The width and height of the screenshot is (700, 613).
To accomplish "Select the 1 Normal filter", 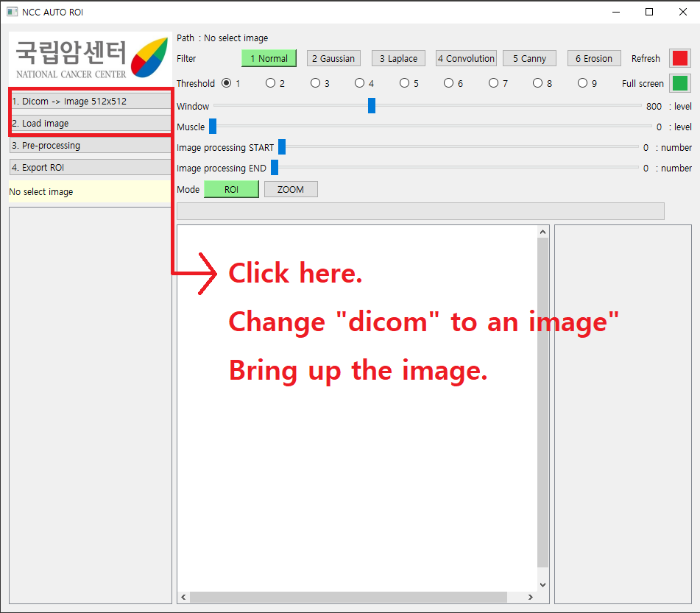I will 269,58.
